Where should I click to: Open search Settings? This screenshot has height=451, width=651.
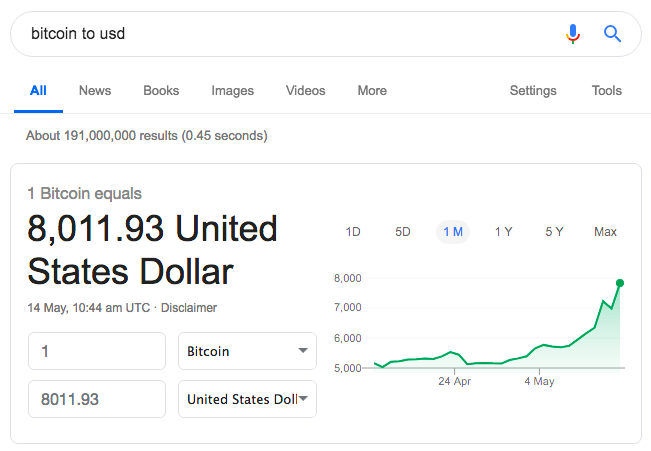[x=533, y=91]
